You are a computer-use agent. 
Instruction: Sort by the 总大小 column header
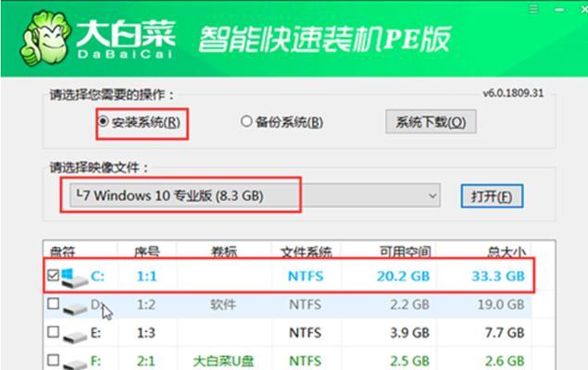pos(507,252)
